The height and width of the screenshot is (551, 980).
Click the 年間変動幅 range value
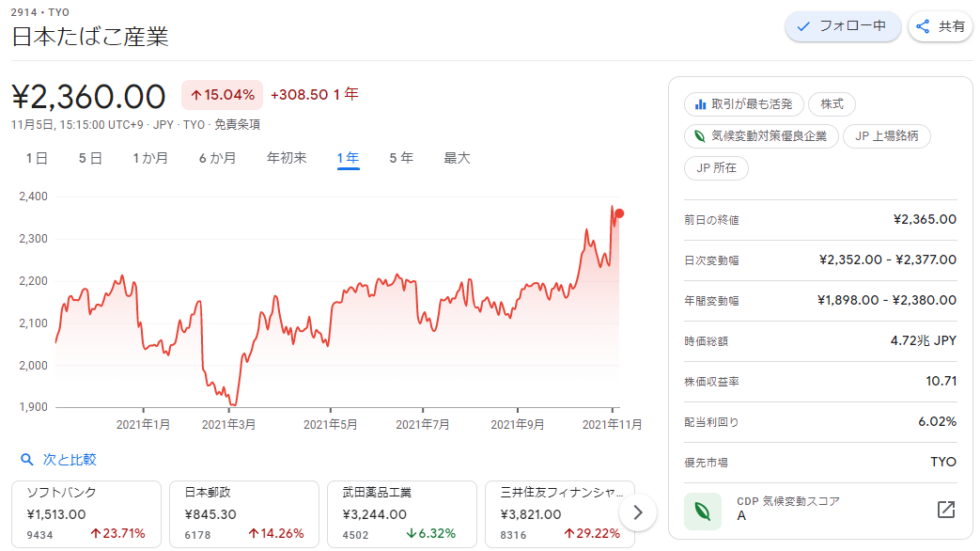(887, 300)
